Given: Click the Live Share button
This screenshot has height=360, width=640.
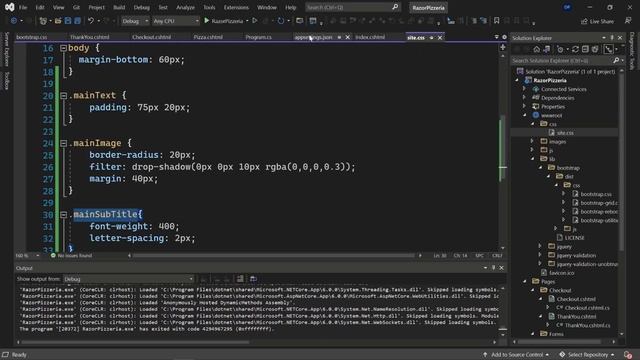Looking at the screenshot, I should click(597, 21).
